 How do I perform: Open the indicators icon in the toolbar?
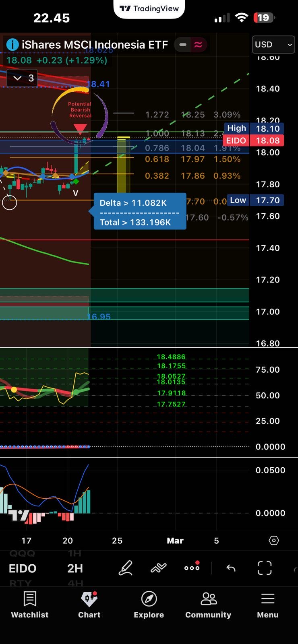[158, 568]
